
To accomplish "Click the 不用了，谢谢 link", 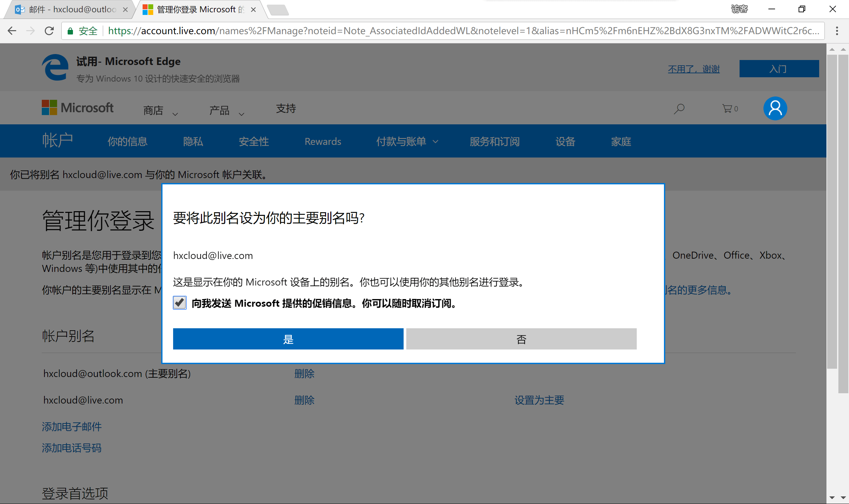I will pyautogui.click(x=693, y=69).
